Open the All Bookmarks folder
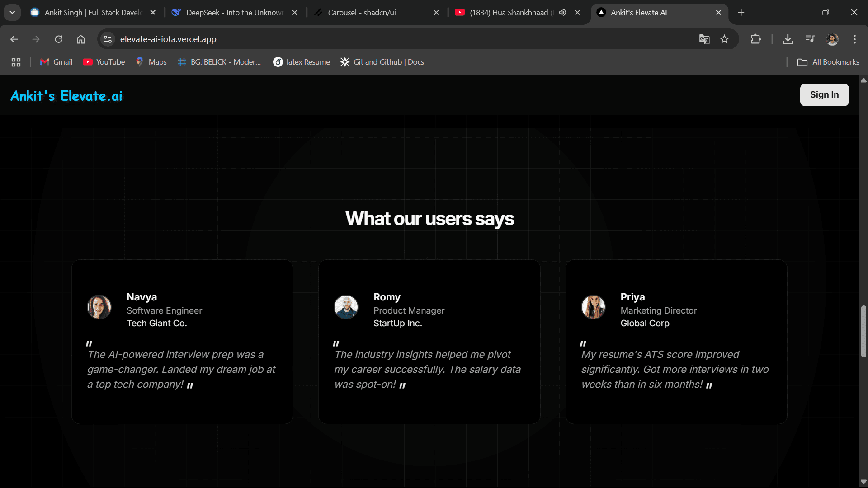The width and height of the screenshot is (868, 488). (828, 62)
